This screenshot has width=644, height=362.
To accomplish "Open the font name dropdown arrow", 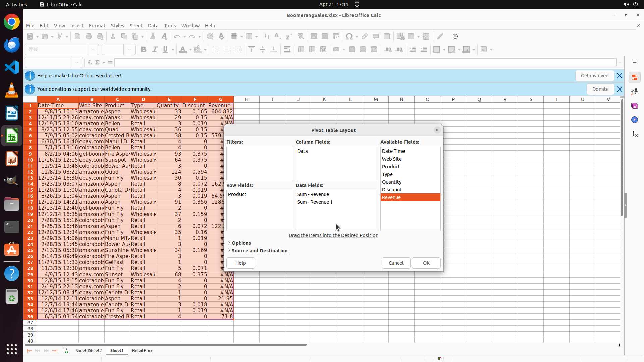I will pos(93,50).
